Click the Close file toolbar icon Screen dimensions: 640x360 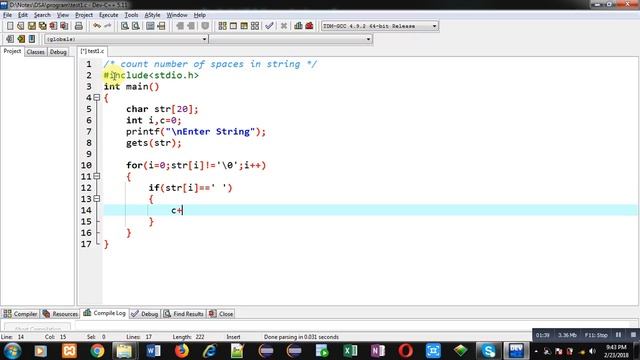point(53,26)
